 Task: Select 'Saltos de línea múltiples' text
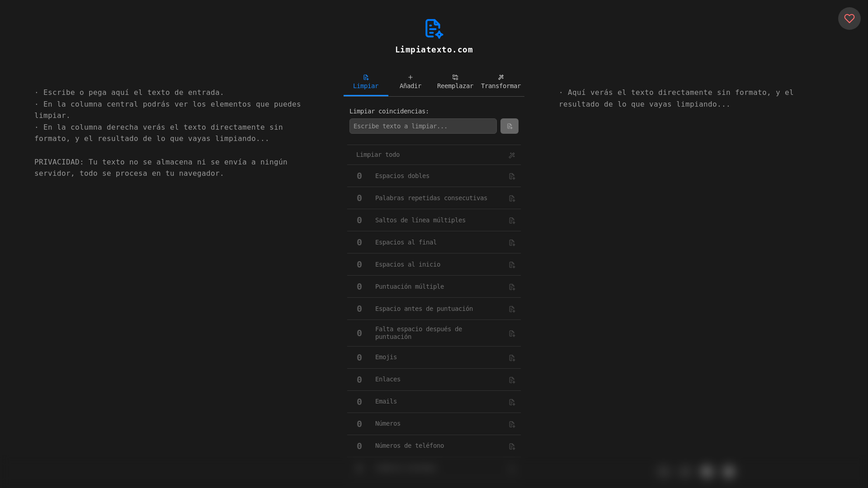click(x=420, y=220)
